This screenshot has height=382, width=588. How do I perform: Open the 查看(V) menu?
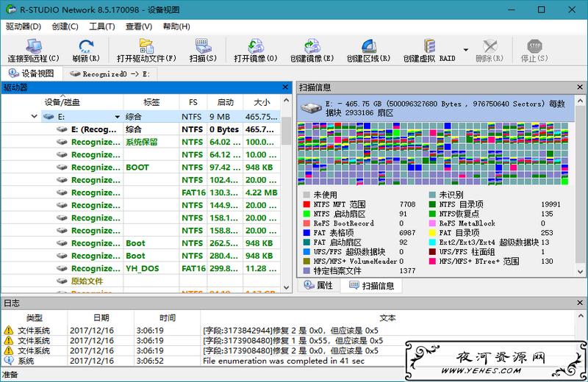point(139,26)
